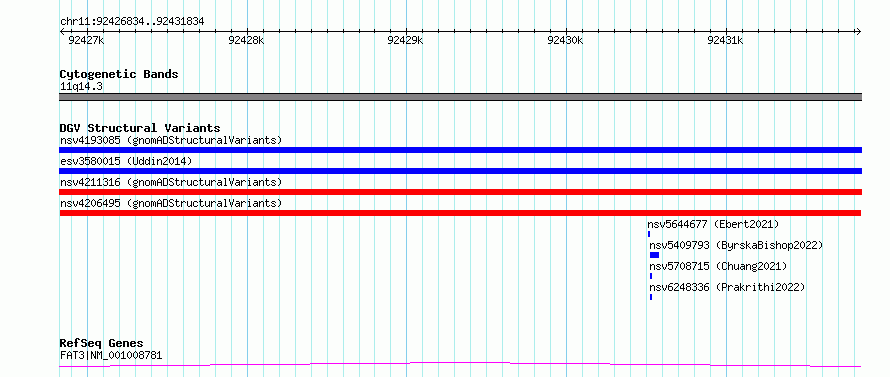The height and width of the screenshot is (377, 890).
Task: Click the Cytogenetic Bands track heading
Action: (x=119, y=74)
